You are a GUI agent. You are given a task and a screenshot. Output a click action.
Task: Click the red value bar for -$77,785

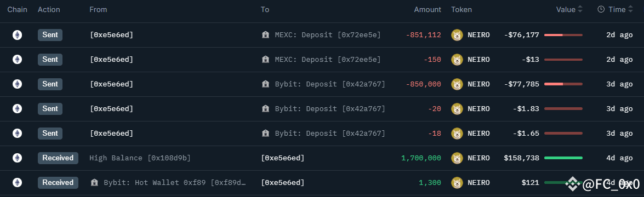(563, 84)
